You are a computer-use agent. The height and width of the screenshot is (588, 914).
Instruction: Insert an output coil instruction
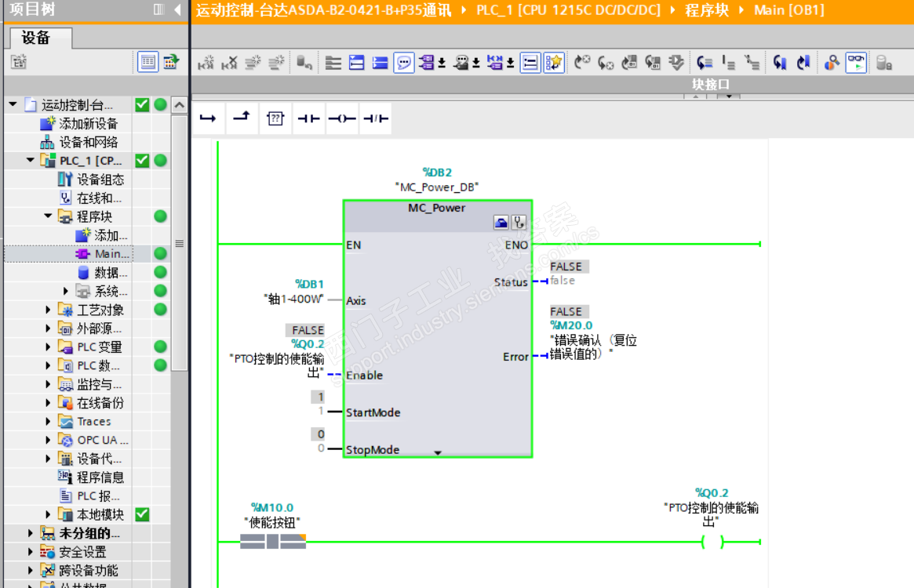point(342,118)
